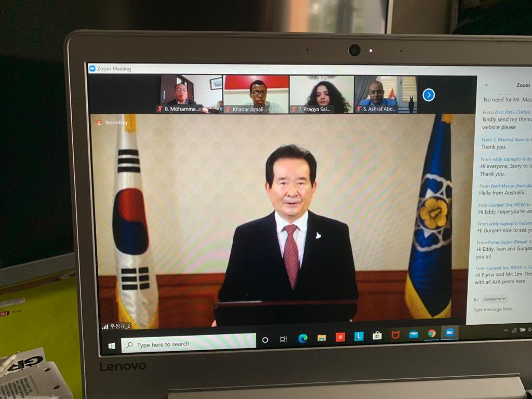Open the Windows Start menu
The width and height of the screenshot is (532, 399).
[112, 345]
